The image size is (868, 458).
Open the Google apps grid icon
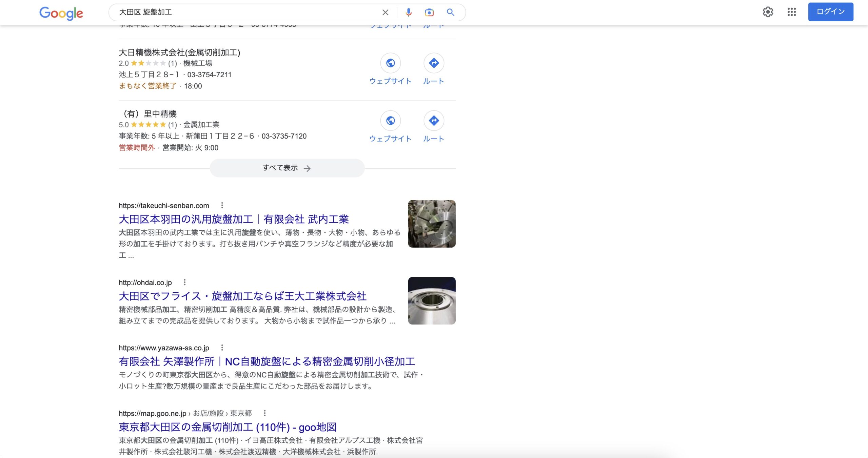point(792,12)
